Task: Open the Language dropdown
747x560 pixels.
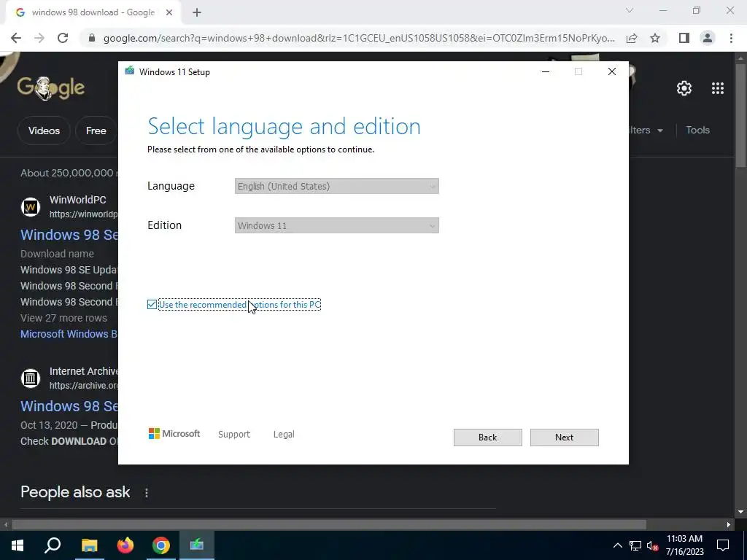Action: tap(336, 186)
